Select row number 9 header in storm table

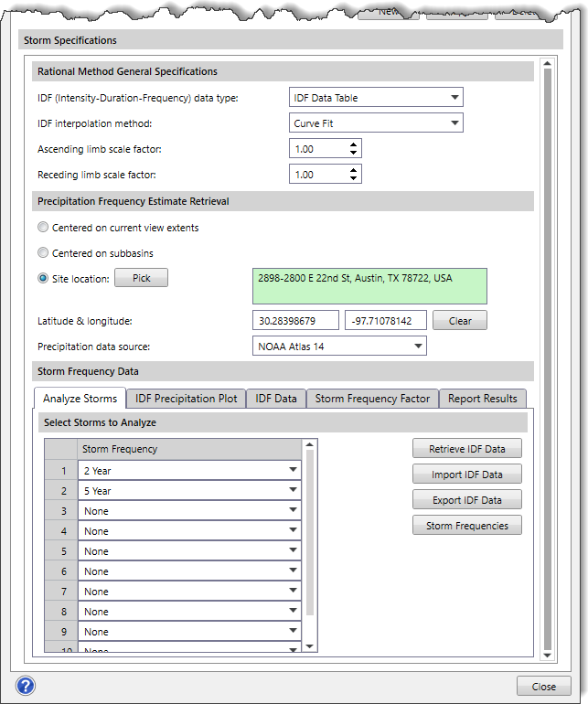[x=61, y=631]
